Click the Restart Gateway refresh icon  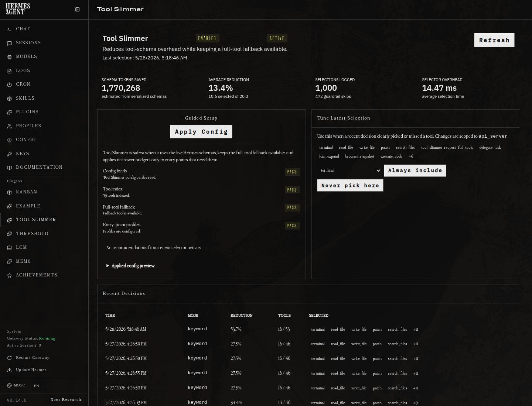10,358
